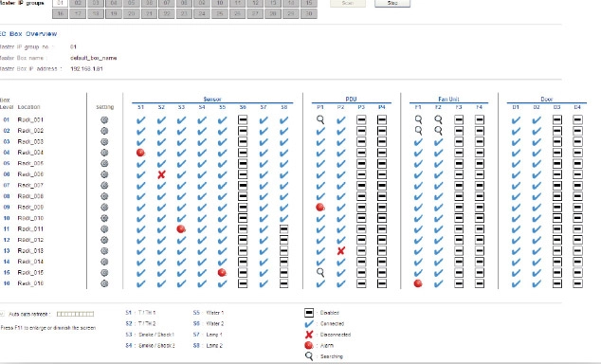Select Master IP group 15
The width and height of the screenshot is (601, 364).
(308, 3)
